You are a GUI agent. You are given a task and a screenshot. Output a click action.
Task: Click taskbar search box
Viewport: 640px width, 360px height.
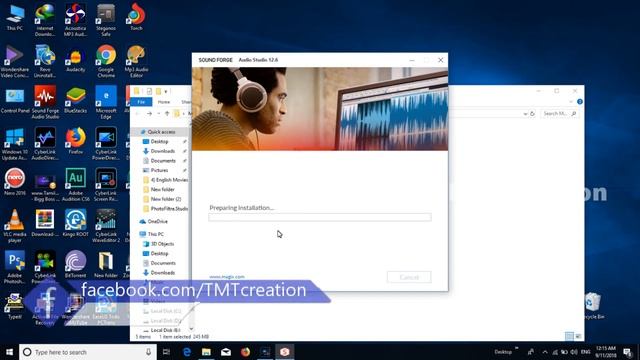coord(88,352)
